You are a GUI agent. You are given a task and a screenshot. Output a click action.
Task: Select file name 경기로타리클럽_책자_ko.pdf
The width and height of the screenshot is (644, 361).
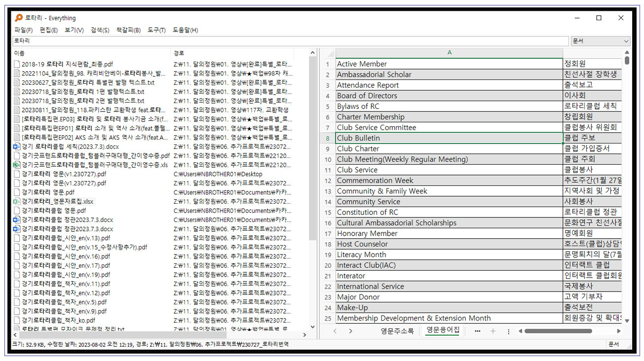tap(59, 320)
